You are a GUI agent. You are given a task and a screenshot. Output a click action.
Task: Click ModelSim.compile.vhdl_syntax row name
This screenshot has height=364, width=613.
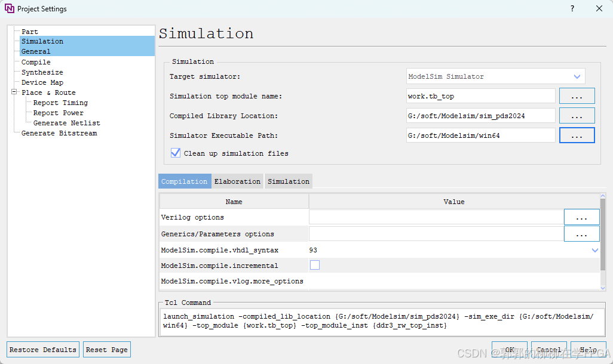(x=220, y=250)
